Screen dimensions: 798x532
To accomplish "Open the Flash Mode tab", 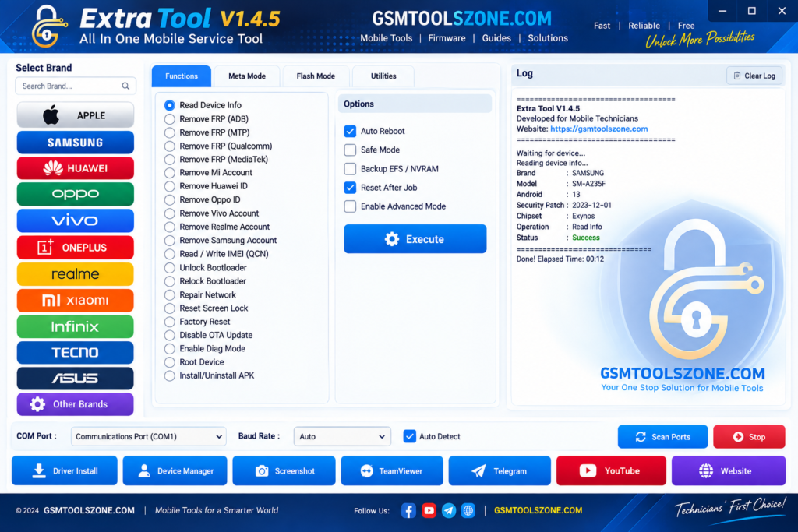I will point(316,76).
